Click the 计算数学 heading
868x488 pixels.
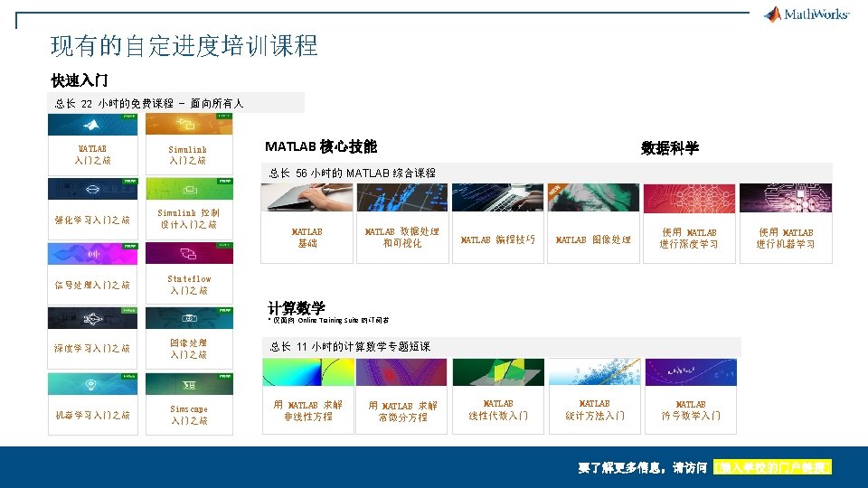pyautogui.click(x=297, y=307)
